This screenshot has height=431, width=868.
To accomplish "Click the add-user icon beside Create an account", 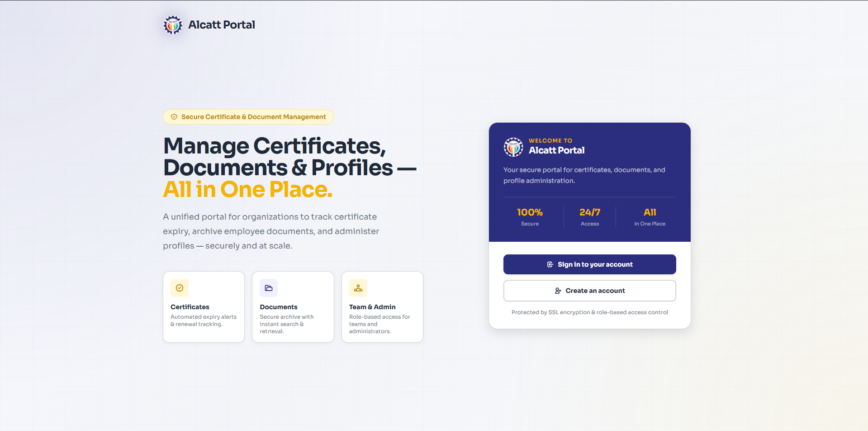I will click(x=558, y=291).
